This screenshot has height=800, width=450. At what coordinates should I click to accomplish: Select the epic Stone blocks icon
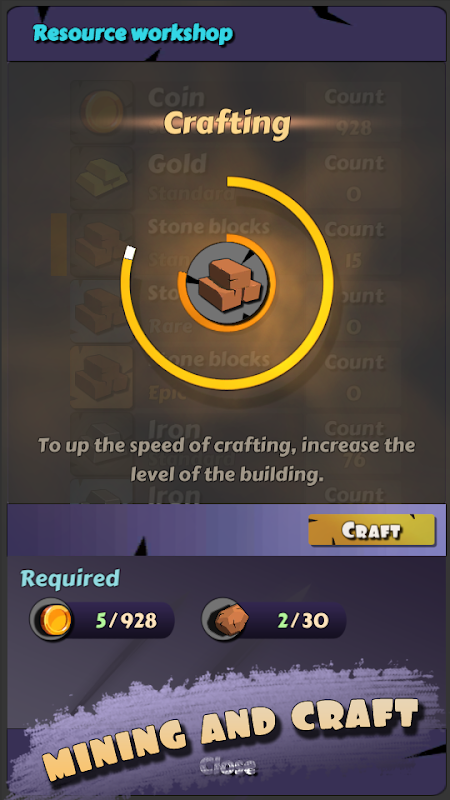click(102, 377)
